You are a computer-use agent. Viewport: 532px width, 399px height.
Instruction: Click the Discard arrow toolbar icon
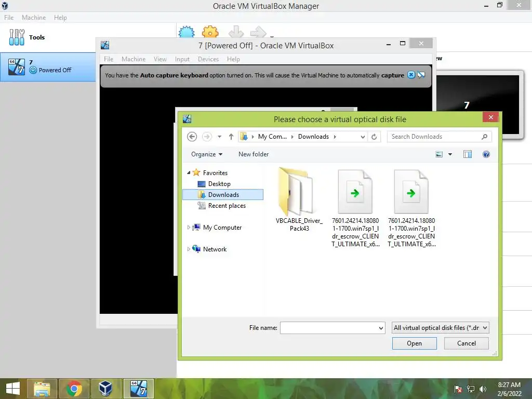[236, 32]
